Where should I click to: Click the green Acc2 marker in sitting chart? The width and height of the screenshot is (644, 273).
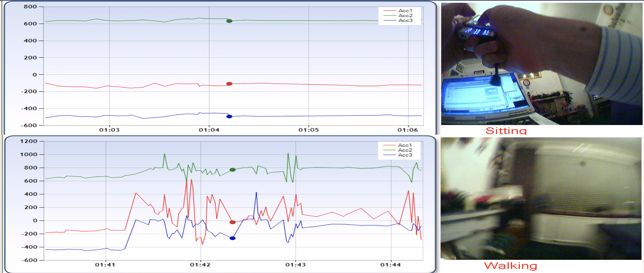[x=229, y=21]
